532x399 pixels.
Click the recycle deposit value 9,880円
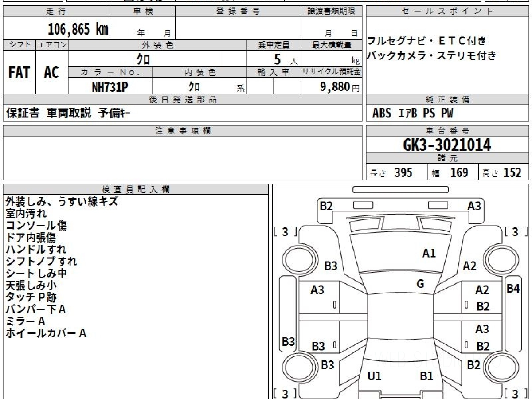(x=340, y=87)
